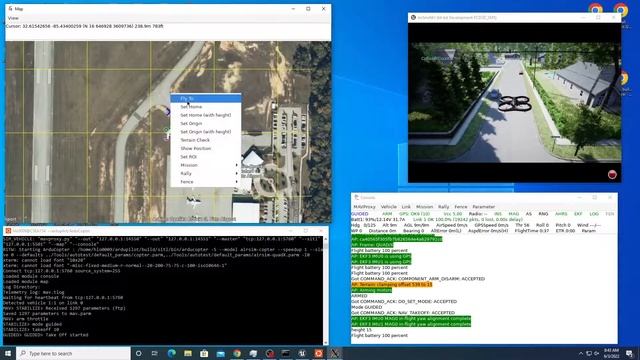Click the GPS: OK6 status in Console
The height and width of the screenshot is (360, 640).
tap(414, 214)
